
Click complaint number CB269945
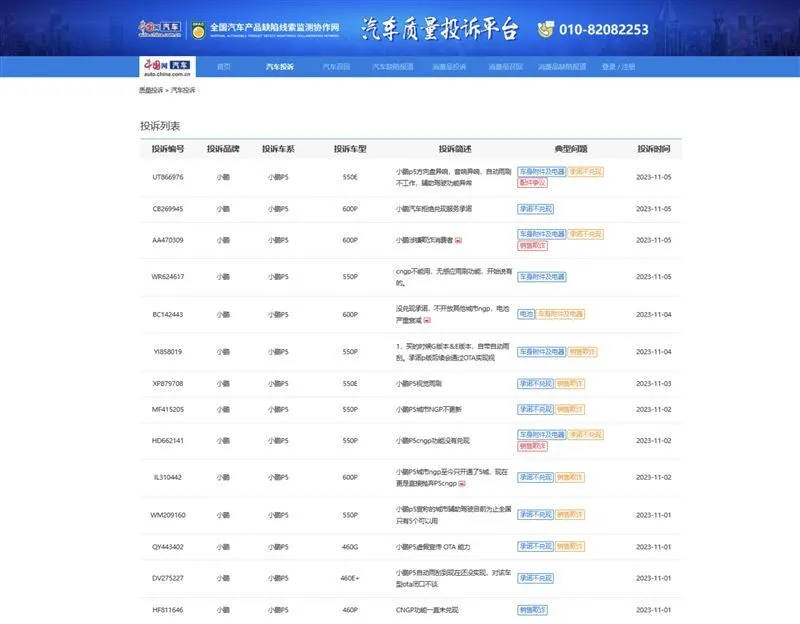(x=168, y=209)
